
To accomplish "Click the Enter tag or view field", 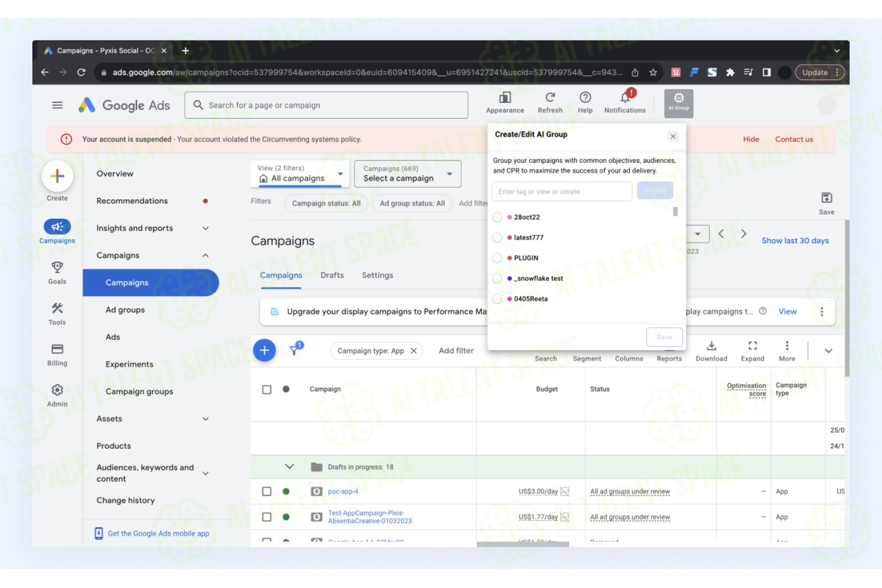I will coord(562,192).
